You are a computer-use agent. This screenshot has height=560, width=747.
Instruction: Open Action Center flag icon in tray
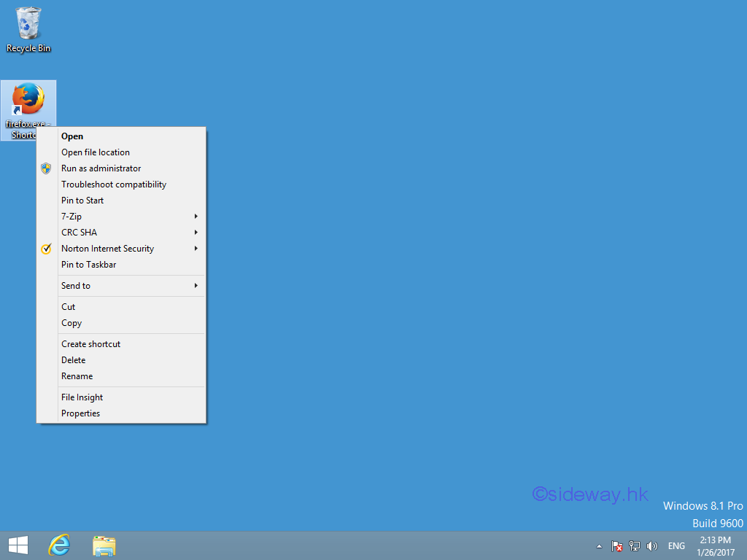click(x=616, y=546)
